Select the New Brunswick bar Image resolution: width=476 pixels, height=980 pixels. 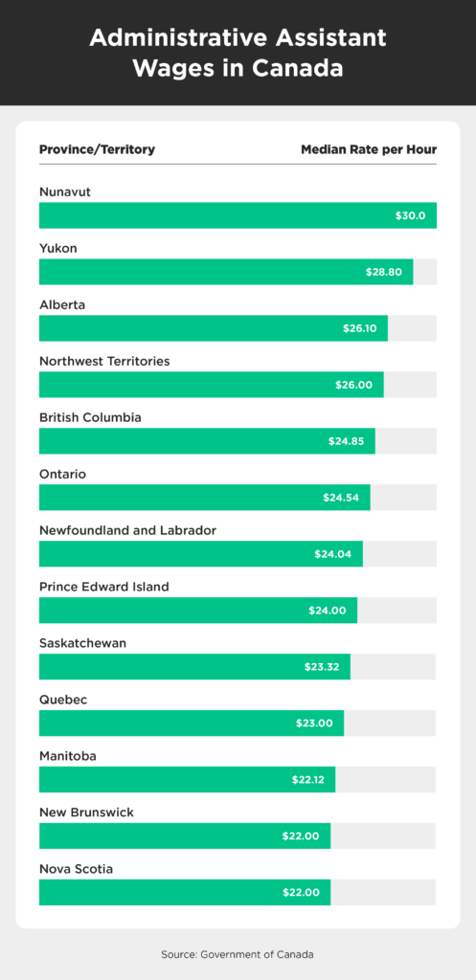click(x=185, y=836)
